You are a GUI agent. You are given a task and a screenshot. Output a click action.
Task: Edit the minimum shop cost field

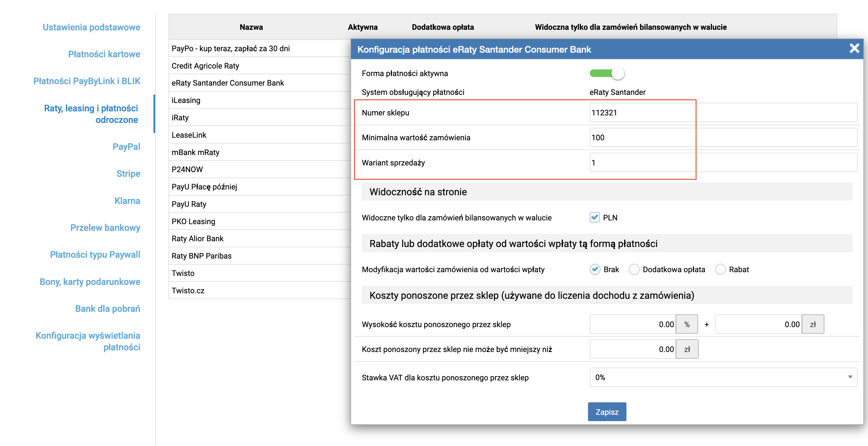pos(633,349)
